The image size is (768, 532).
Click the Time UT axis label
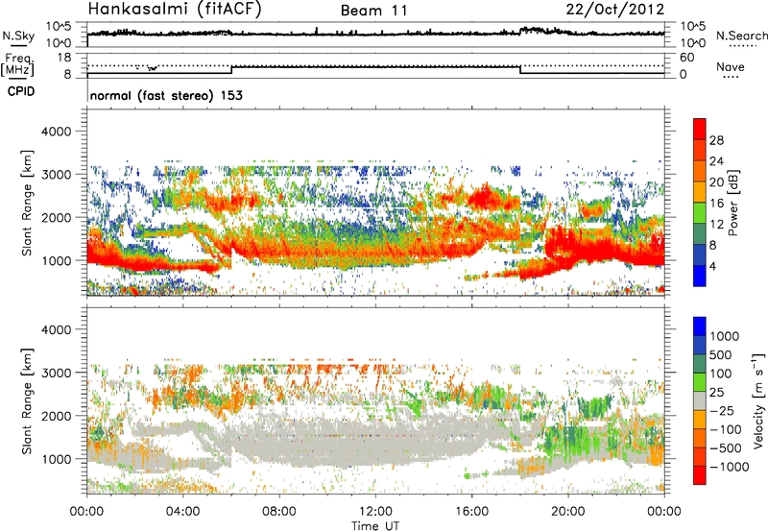pos(375,526)
